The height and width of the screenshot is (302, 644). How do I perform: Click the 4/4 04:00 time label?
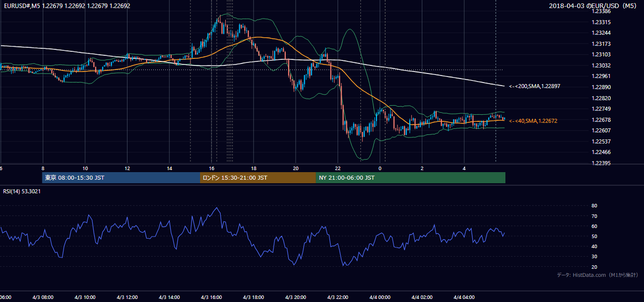pyautogui.click(x=464, y=297)
